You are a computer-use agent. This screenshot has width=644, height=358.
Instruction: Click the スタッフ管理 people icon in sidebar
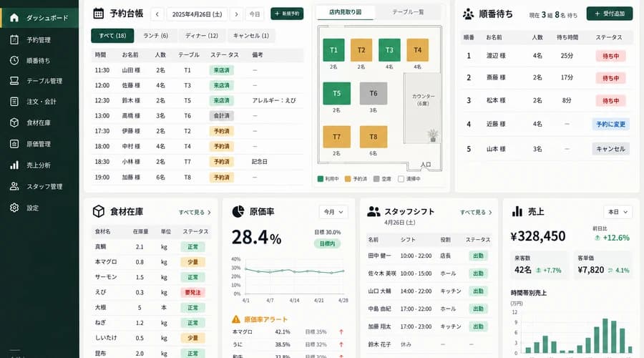click(14, 186)
